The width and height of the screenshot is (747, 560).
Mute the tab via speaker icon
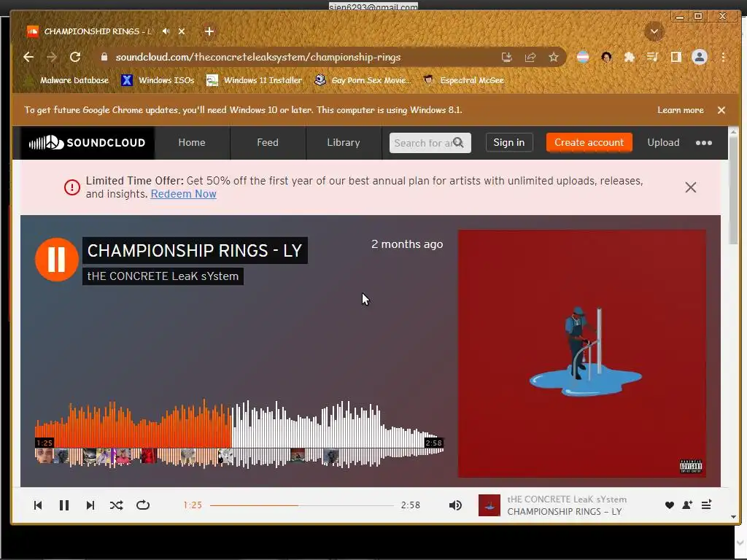pos(166,31)
